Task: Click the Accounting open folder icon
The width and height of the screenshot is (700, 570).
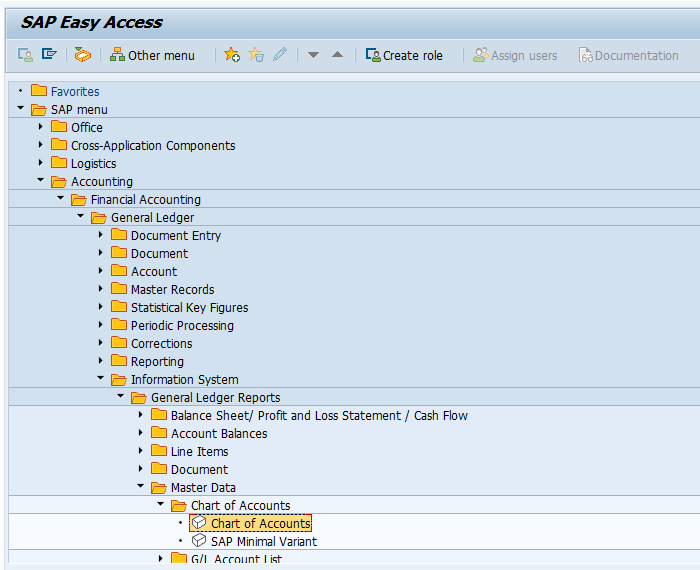Action: [59, 181]
